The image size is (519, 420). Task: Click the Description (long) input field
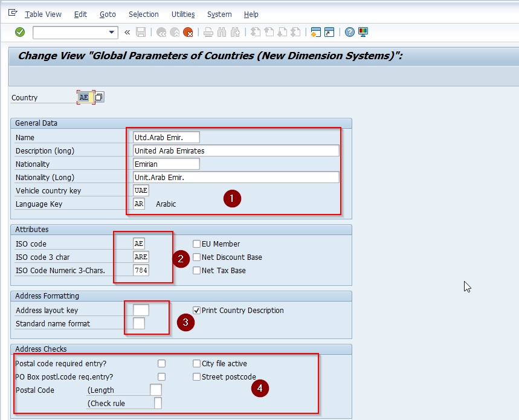[236, 150]
